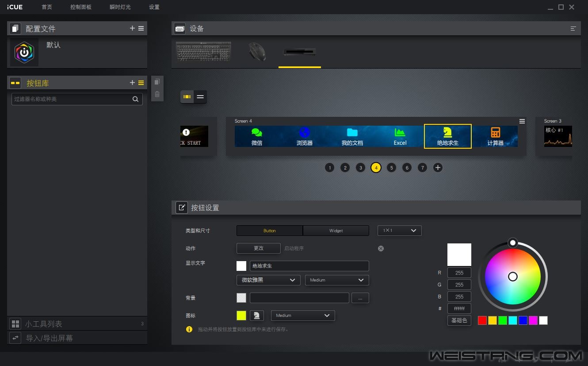This screenshot has width=588, height=366.
Task: Select the Button type tab
Action: pyautogui.click(x=270, y=231)
